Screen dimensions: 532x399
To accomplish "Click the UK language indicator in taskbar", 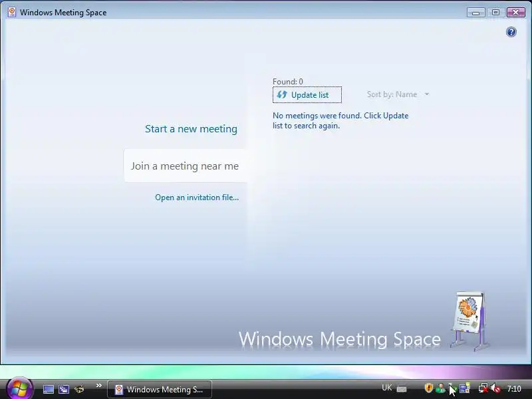I will click(x=387, y=388).
